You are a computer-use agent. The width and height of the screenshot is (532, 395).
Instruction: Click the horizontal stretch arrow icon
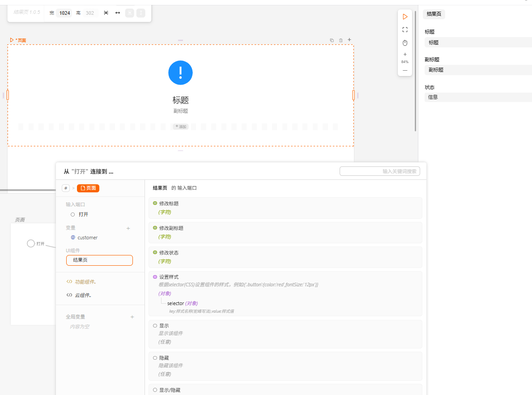(118, 13)
